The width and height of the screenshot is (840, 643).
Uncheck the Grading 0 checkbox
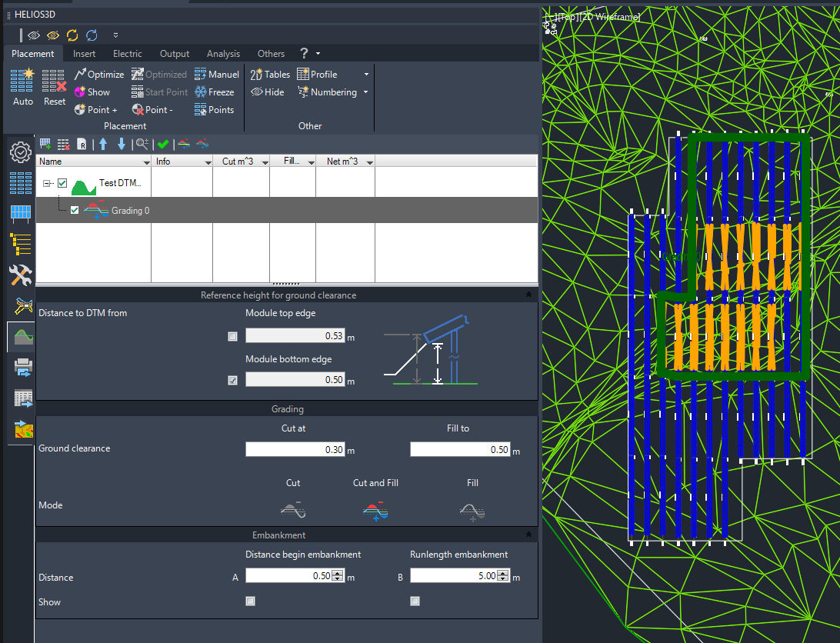pos(75,210)
